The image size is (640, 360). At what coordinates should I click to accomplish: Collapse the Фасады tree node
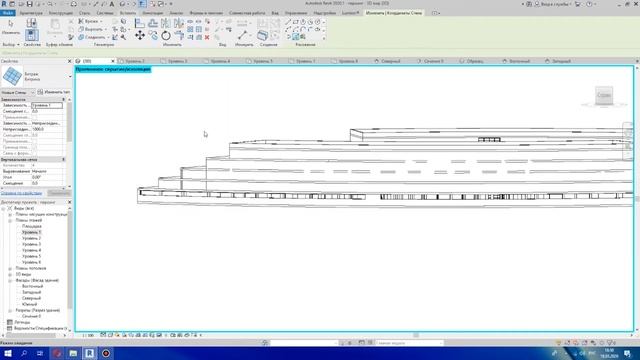(x=10, y=280)
